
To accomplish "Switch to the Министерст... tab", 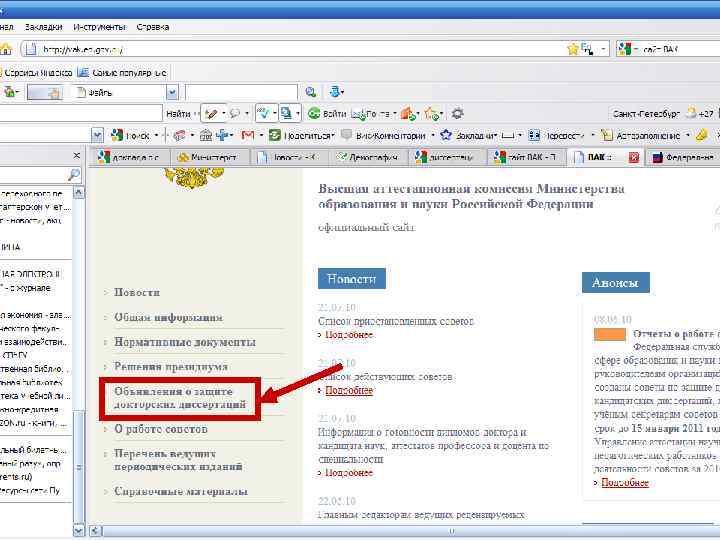I will 209,157.
